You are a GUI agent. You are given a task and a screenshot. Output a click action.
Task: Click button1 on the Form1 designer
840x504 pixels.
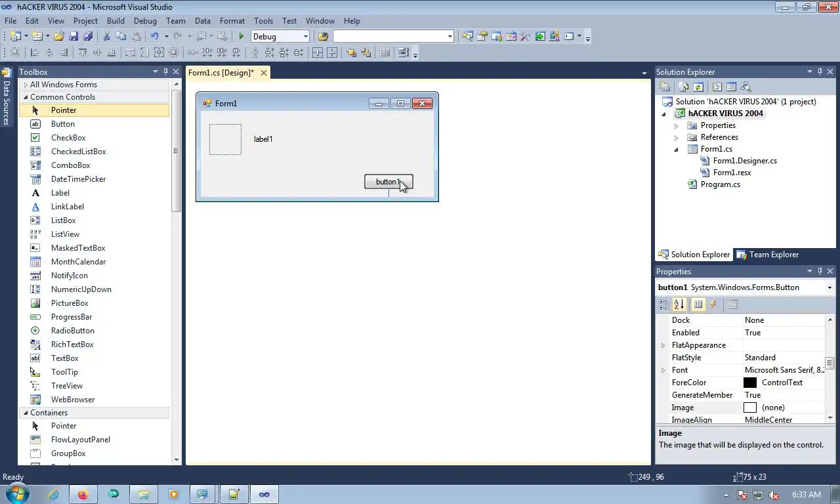[388, 182]
